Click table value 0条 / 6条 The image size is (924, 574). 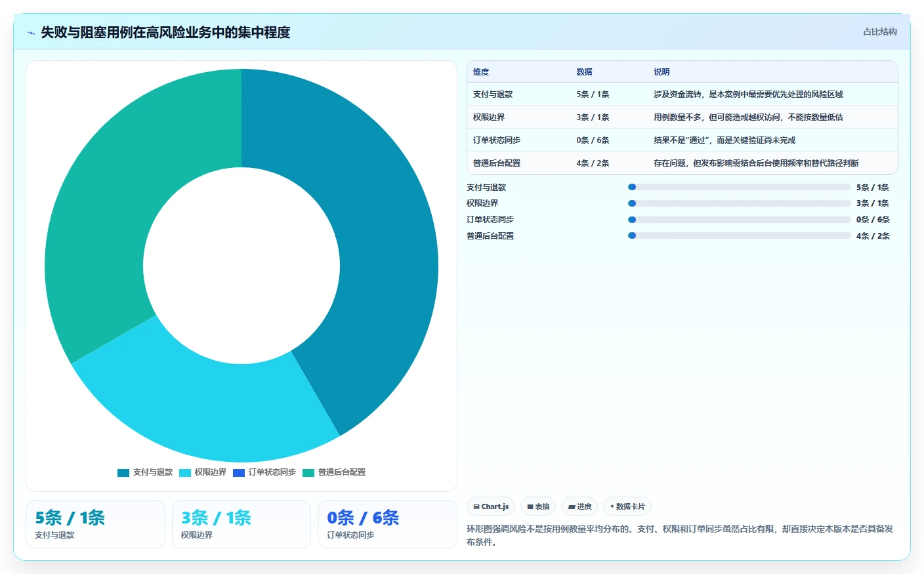pyautogui.click(x=593, y=140)
